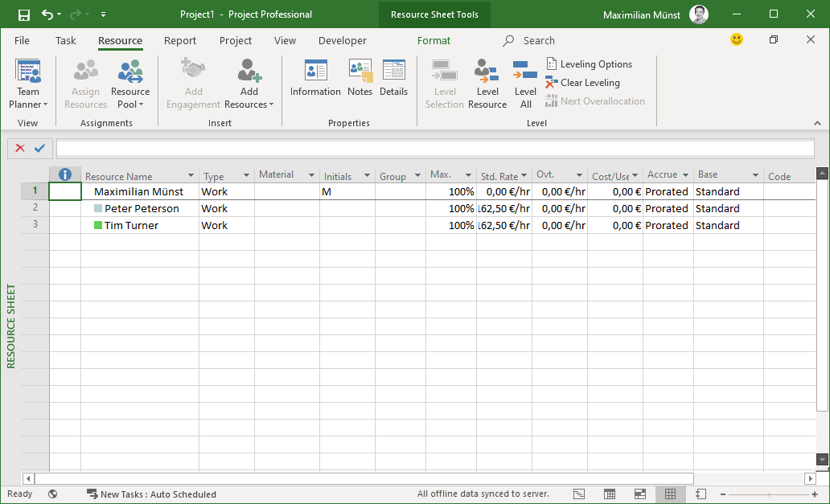
Task: Click the Initials cell containing M
Action: pyautogui.click(x=347, y=191)
